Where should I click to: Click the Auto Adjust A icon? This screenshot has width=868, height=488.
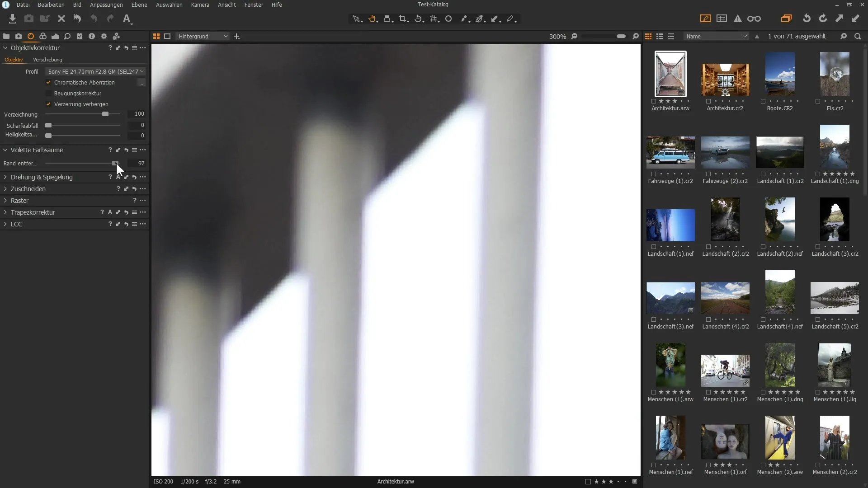(127, 19)
